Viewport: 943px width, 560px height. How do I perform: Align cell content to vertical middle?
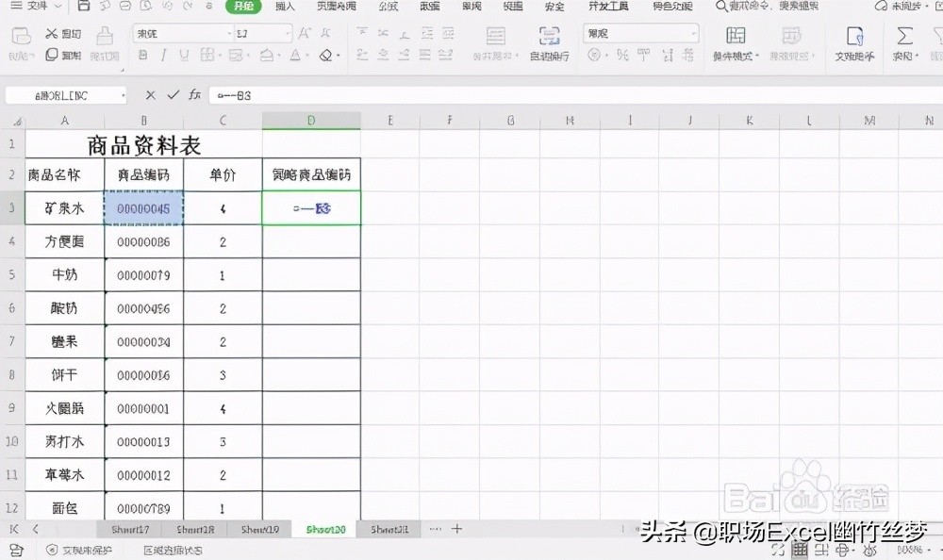point(383,32)
